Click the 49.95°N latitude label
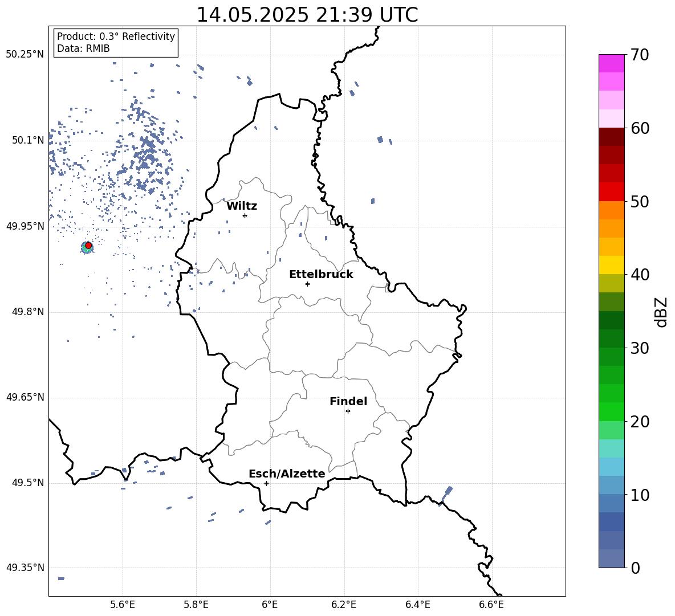The image size is (675, 616). point(25,226)
